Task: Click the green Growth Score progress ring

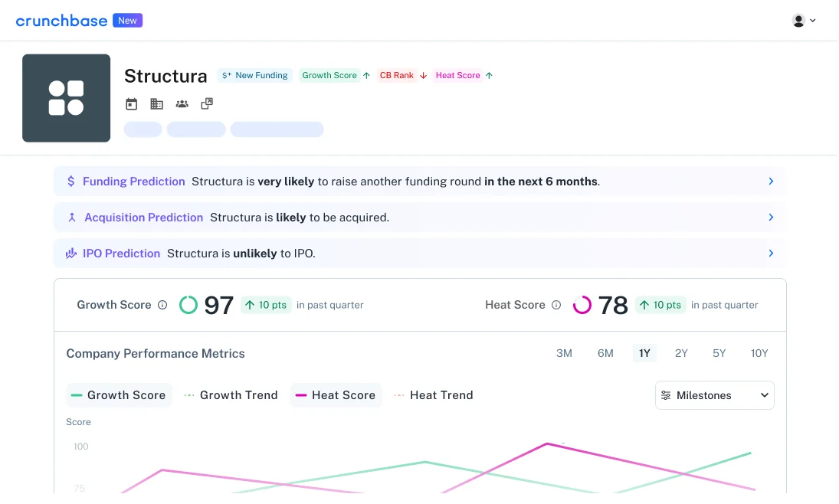Action: 188,305
